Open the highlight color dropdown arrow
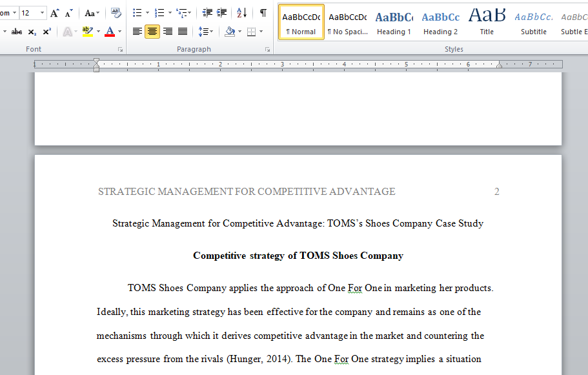This screenshot has height=375, width=588. point(98,32)
